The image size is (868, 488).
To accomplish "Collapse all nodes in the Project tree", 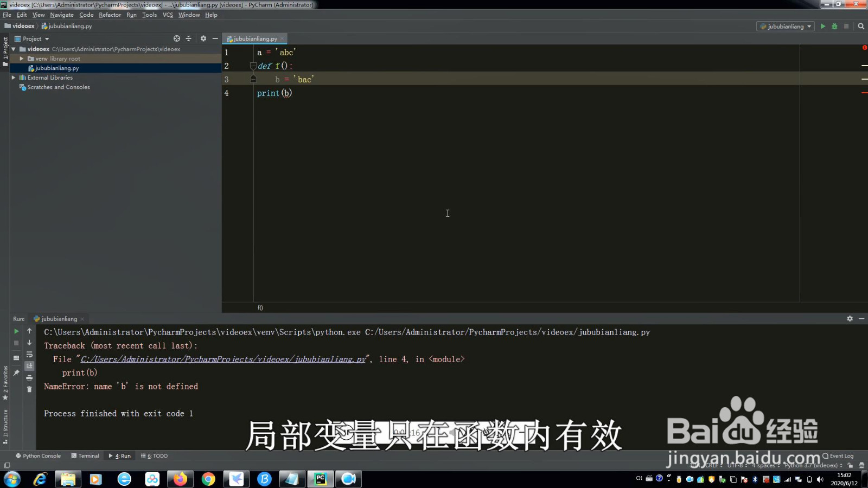I will [x=188, y=38].
